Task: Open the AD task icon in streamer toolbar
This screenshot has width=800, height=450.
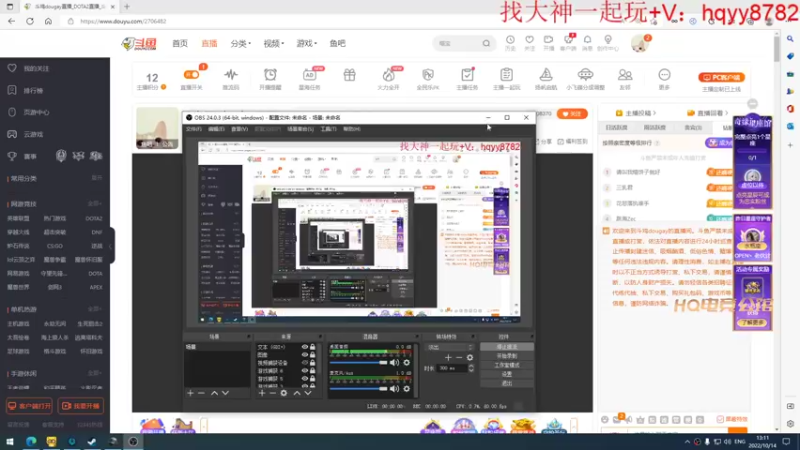Action: [309, 74]
